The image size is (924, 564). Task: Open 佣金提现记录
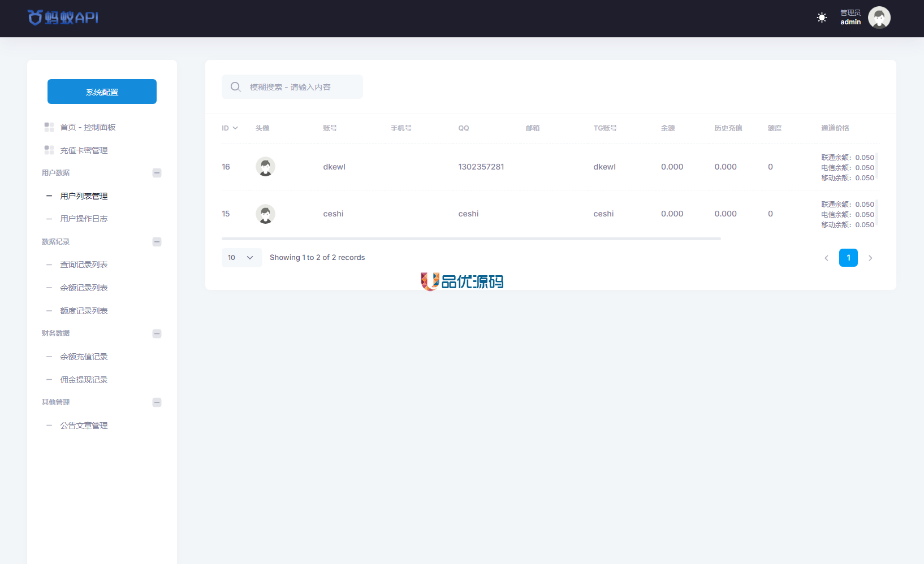click(x=84, y=380)
